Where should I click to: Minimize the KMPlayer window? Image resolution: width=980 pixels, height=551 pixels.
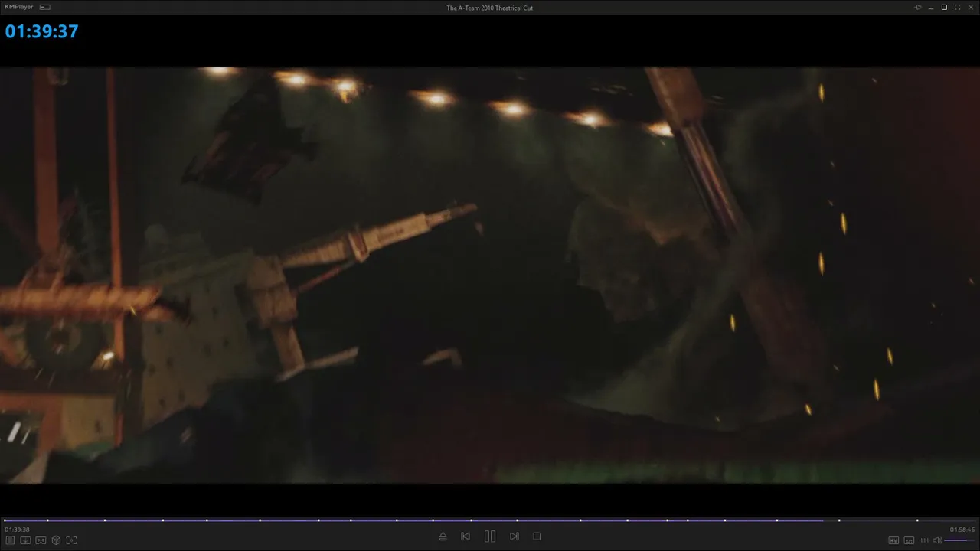pos(931,7)
